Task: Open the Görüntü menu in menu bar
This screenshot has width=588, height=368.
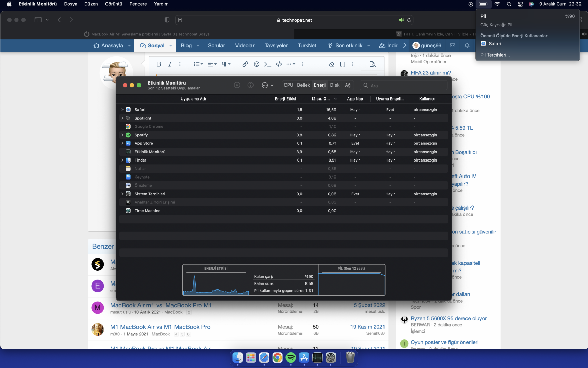Action: pyautogui.click(x=113, y=4)
